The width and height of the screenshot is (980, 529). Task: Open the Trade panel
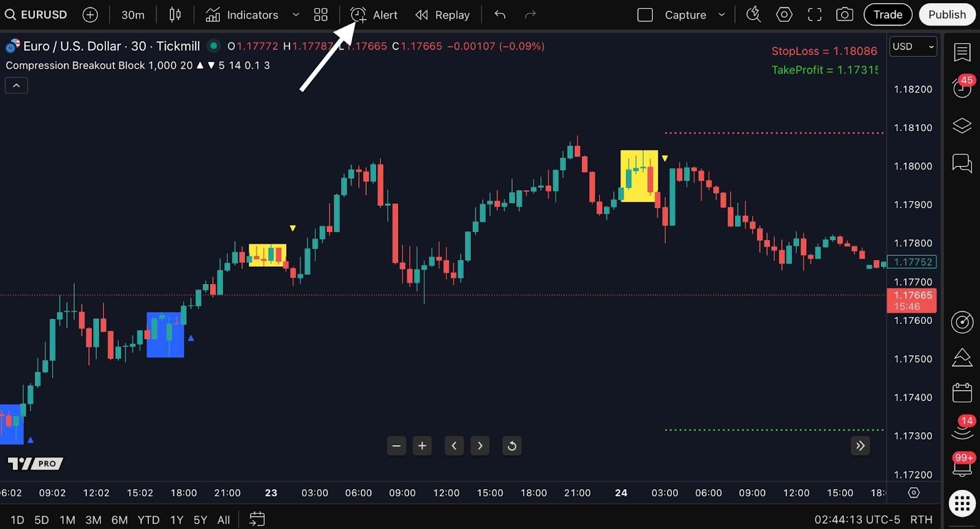pyautogui.click(x=888, y=15)
